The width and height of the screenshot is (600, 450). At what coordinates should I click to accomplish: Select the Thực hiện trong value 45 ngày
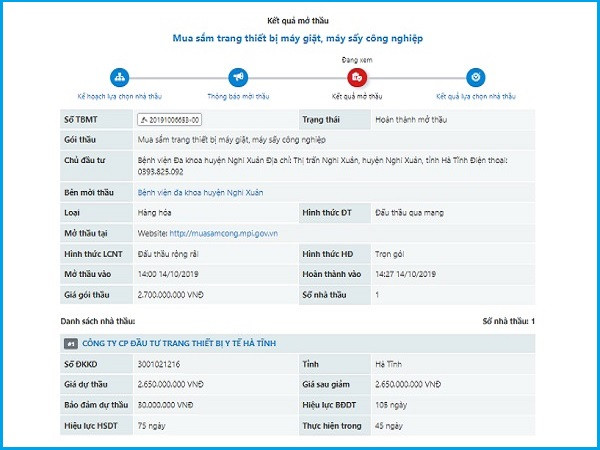click(x=389, y=426)
